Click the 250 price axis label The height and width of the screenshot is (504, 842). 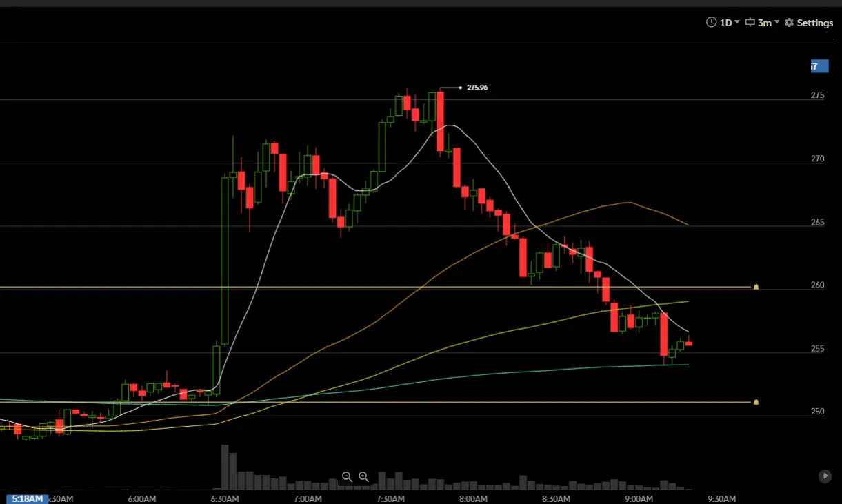(x=817, y=412)
